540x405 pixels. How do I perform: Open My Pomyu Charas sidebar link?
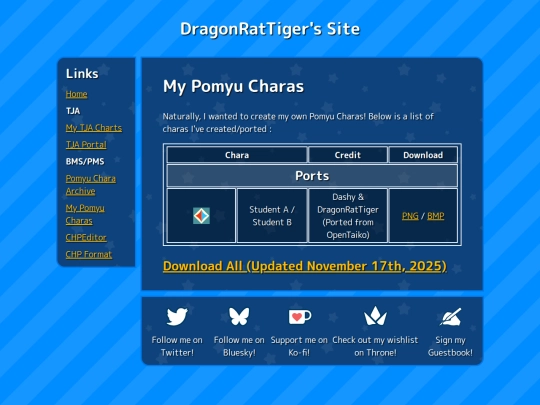pyautogui.click(x=85, y=214)
